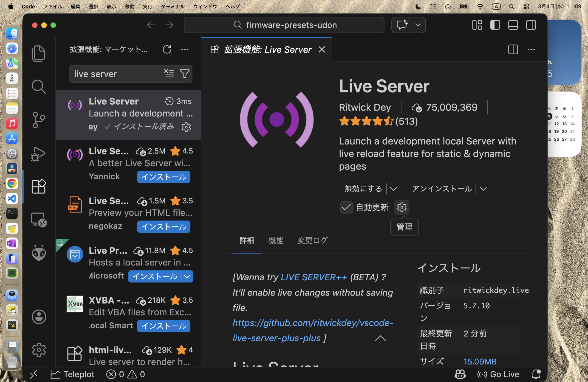
Task: Clear extension search results icon
Action: 169,74
